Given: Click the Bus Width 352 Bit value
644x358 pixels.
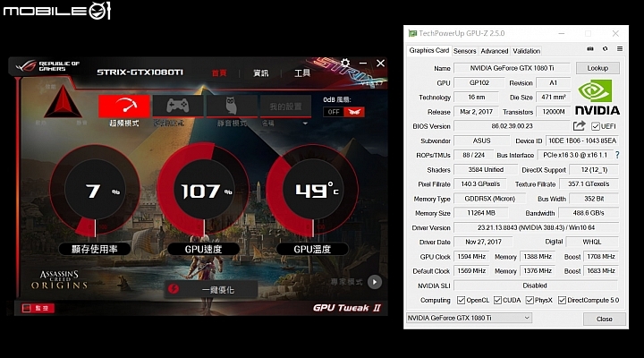Looking at the screenshot, I should pyautogui.click(x=594, y=199).
